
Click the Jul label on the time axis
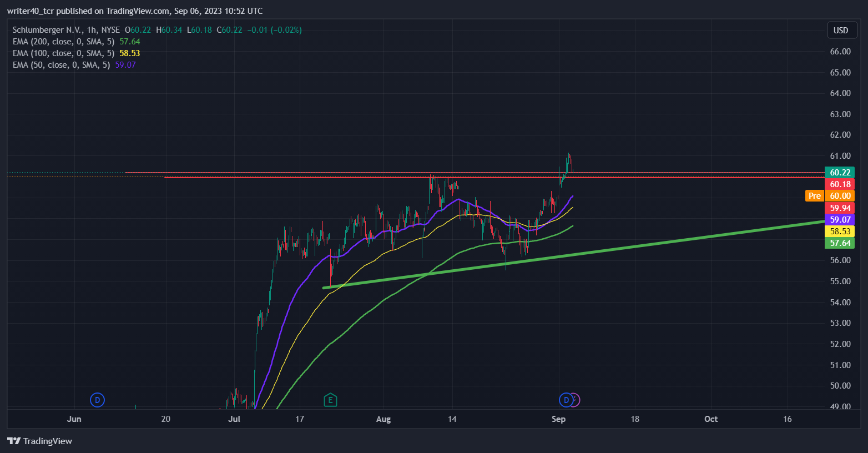pyautogui.click(x=234, y=419)
